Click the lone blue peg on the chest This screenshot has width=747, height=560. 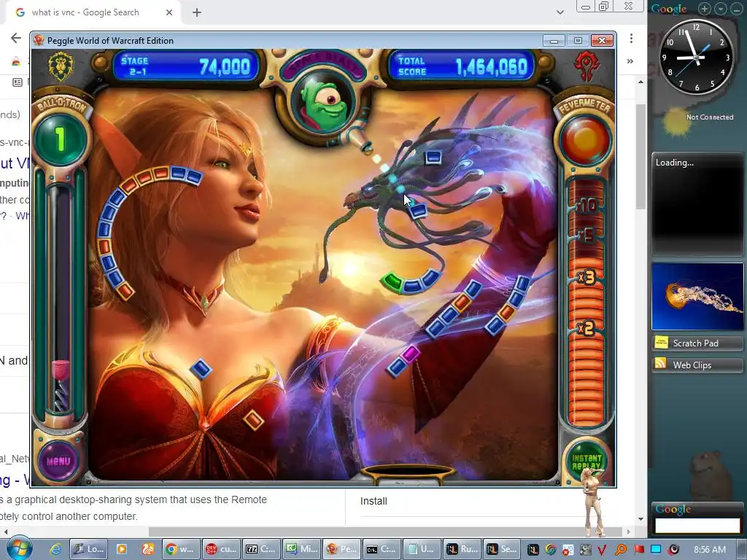click(x=201, y=368)
